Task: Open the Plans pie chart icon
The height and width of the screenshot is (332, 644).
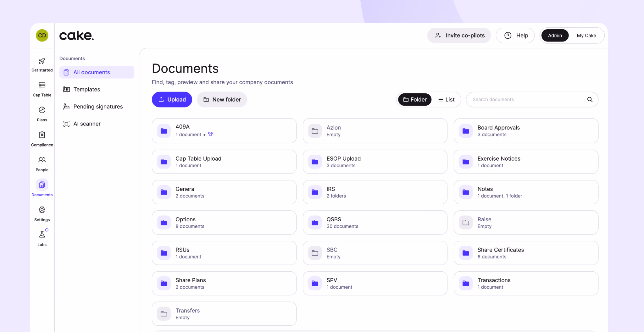Action: pos(42,110)
